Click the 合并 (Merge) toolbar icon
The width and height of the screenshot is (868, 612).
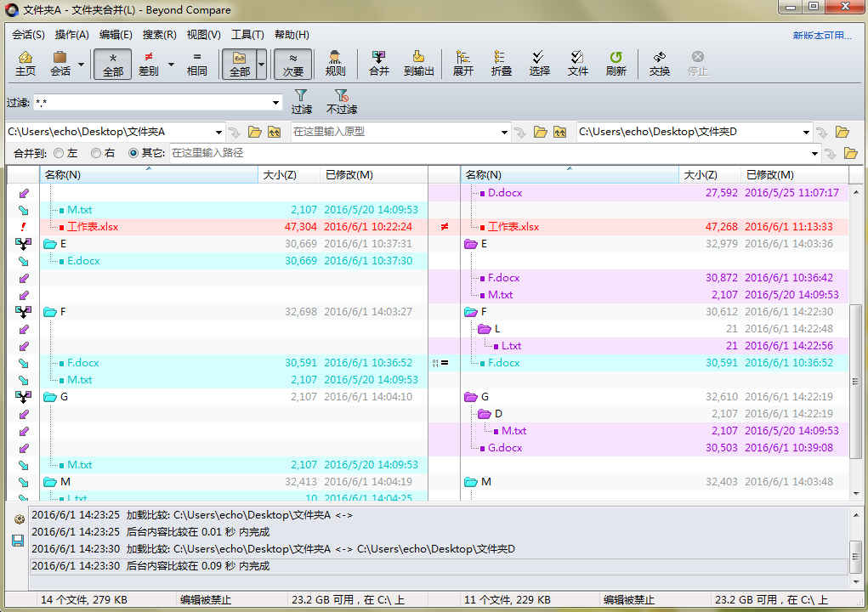(378, 64)
